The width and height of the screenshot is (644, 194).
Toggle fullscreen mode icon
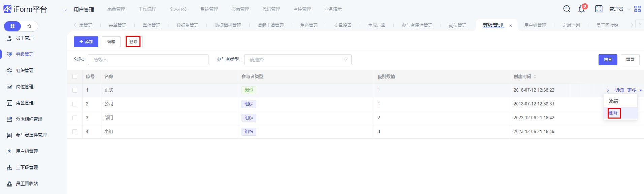pos(599,9)
